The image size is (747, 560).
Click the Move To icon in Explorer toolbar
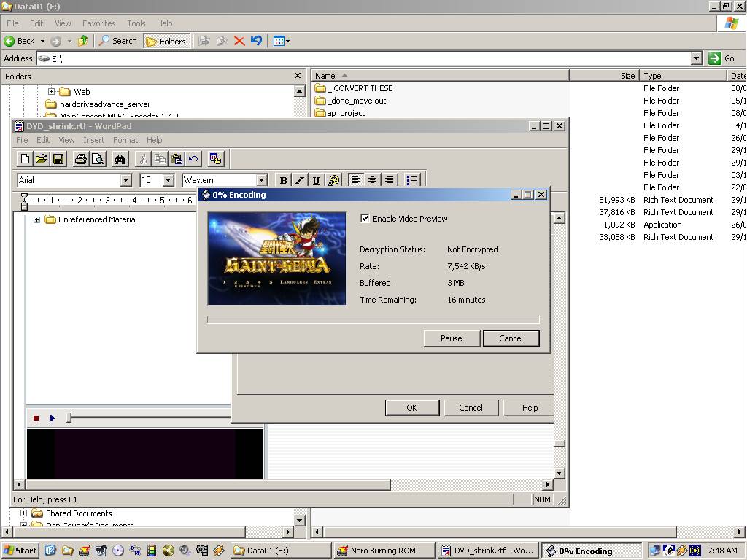coord(204,41)
